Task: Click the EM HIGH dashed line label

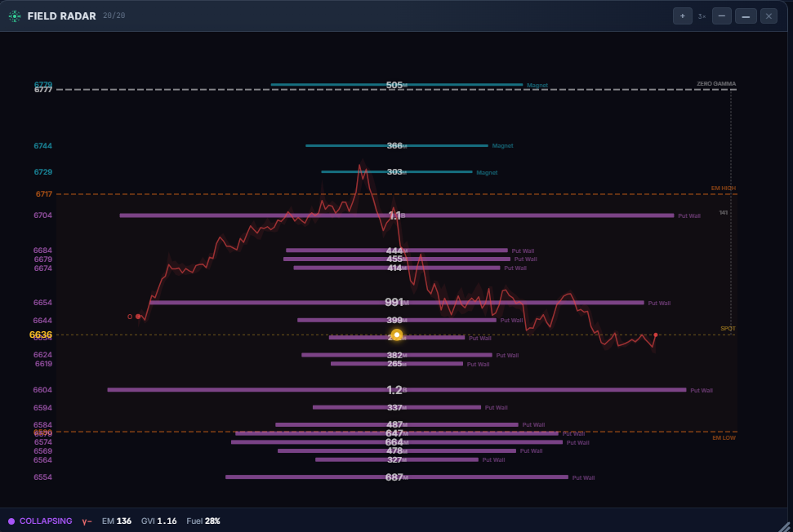Action: tap(724, 187)
